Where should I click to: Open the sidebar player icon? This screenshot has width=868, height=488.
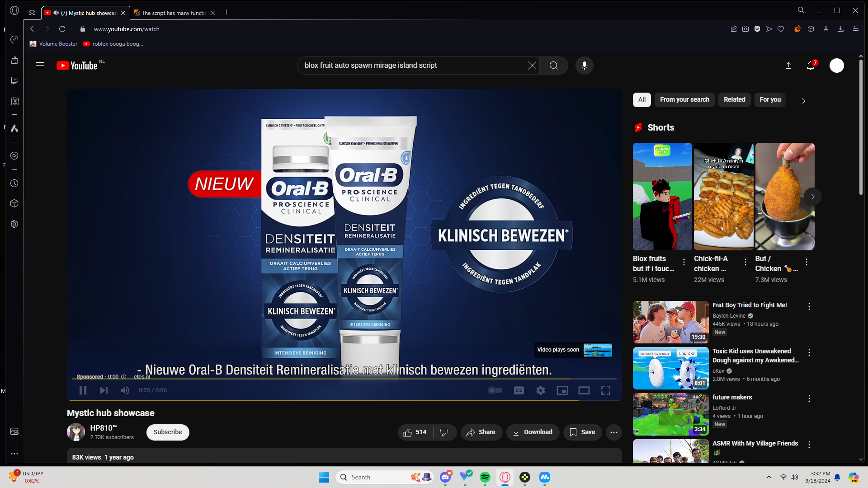(14, 156)
